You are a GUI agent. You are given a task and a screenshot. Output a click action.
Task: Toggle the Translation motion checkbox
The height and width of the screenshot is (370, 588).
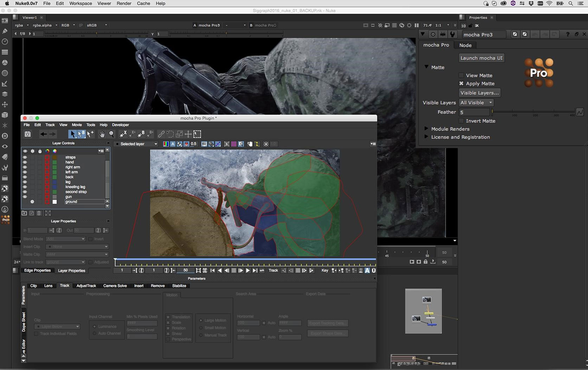pos(168,317)
